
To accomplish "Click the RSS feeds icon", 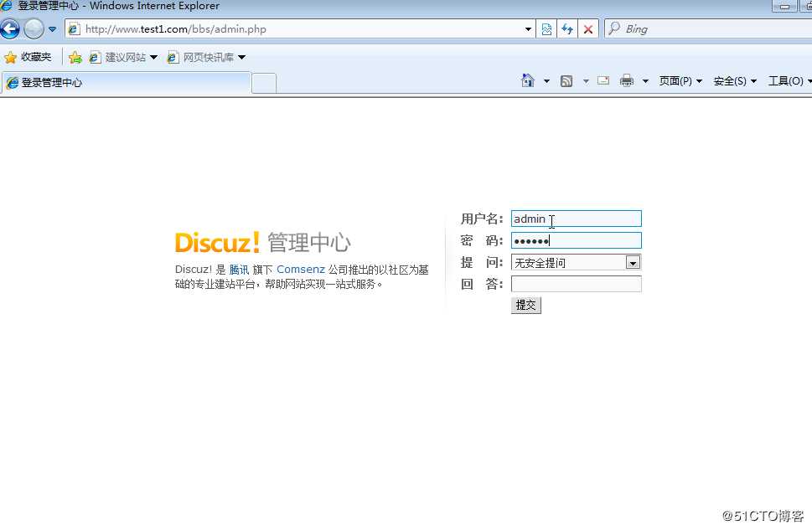I will click(566, 81).
